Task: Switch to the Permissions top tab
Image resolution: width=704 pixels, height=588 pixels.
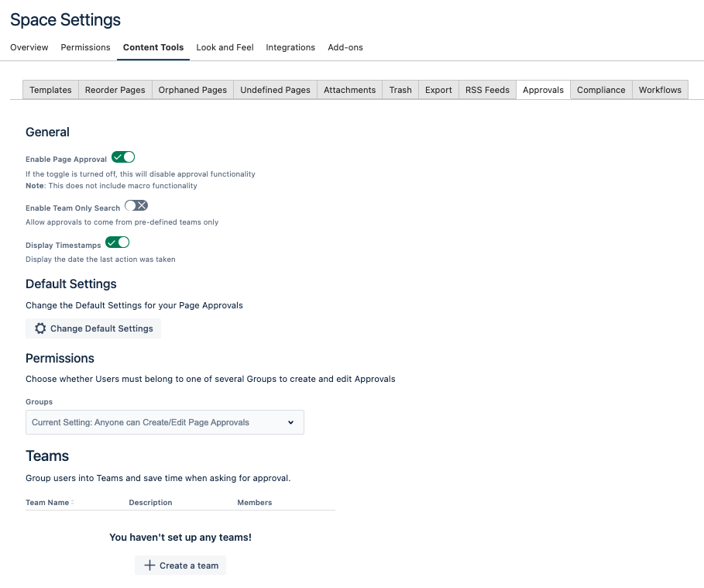Action: point(85,47)
